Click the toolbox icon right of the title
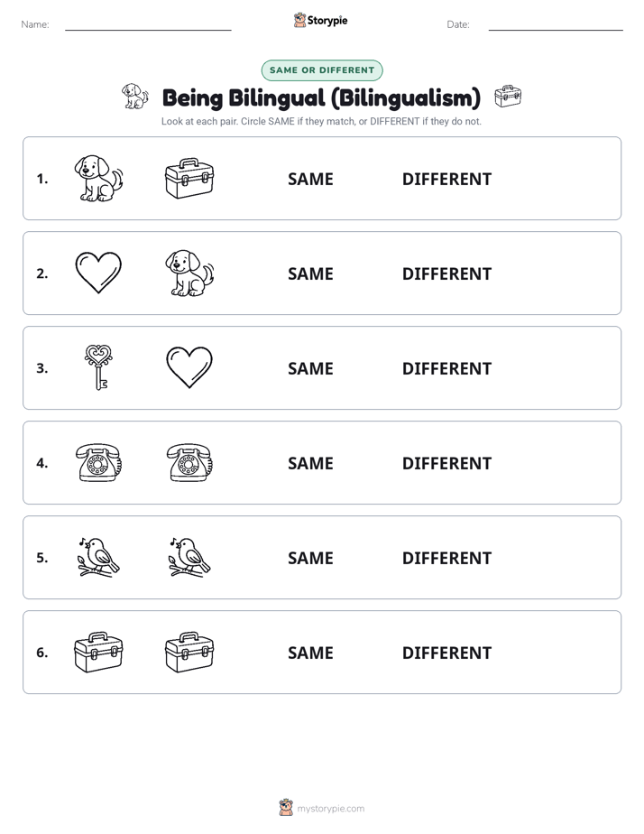Viewport: 644px width, 834px height. coord(508,97)
